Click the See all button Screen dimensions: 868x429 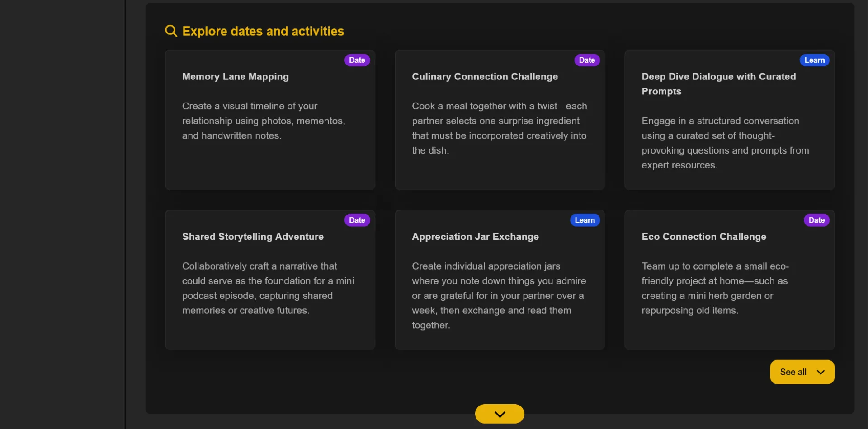pos(802,372)
